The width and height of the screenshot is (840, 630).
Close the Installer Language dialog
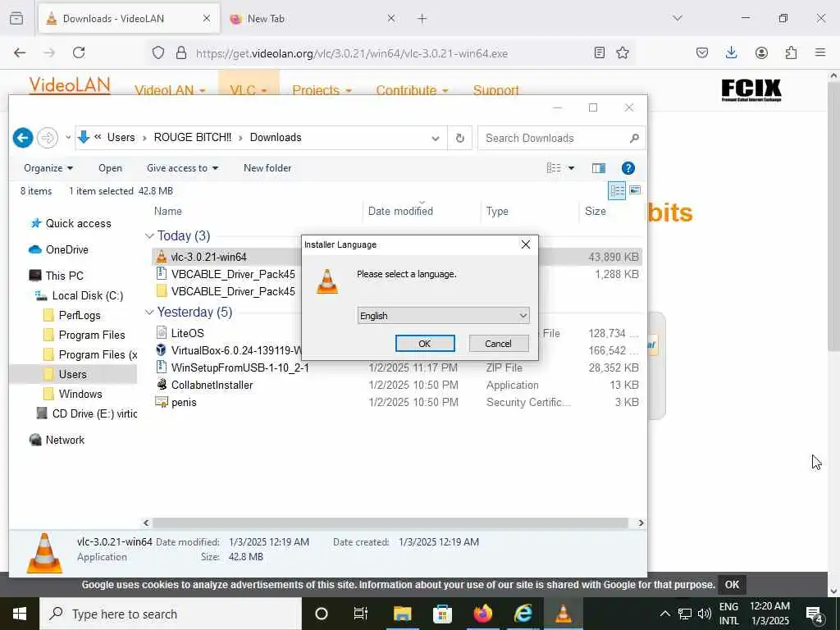coord(526,244)
